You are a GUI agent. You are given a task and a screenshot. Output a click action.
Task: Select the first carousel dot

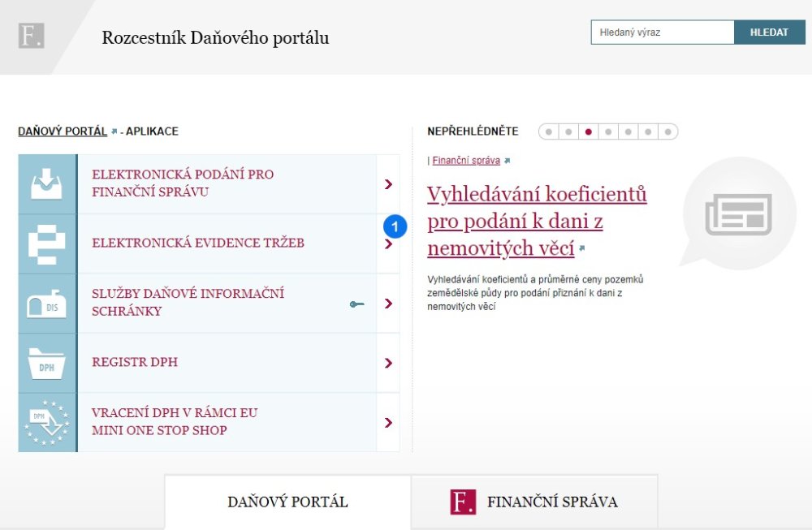click(548, 131)
